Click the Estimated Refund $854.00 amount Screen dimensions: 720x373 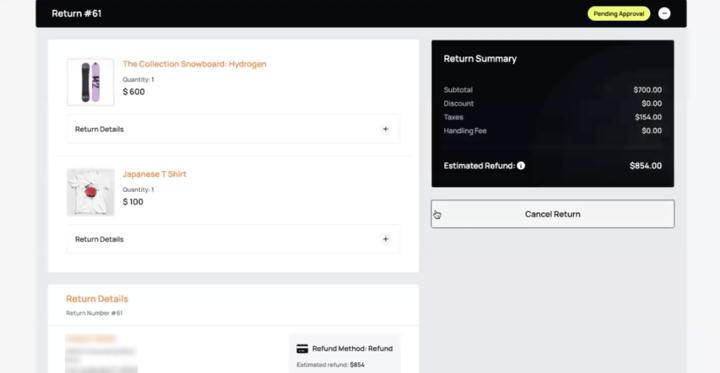[x=646, y=166]
